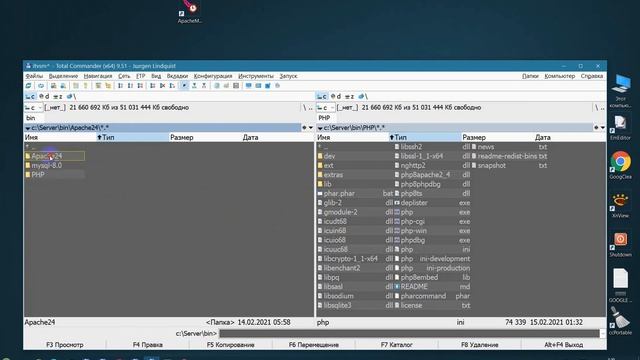Sort right panel by Дата column
The height and width of the screenshot is (360, 640).
point(570,138)
